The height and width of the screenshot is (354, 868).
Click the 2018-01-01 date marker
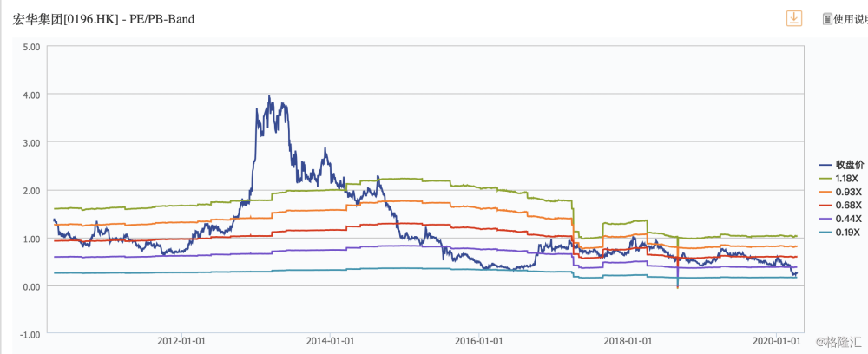(628, 341)
